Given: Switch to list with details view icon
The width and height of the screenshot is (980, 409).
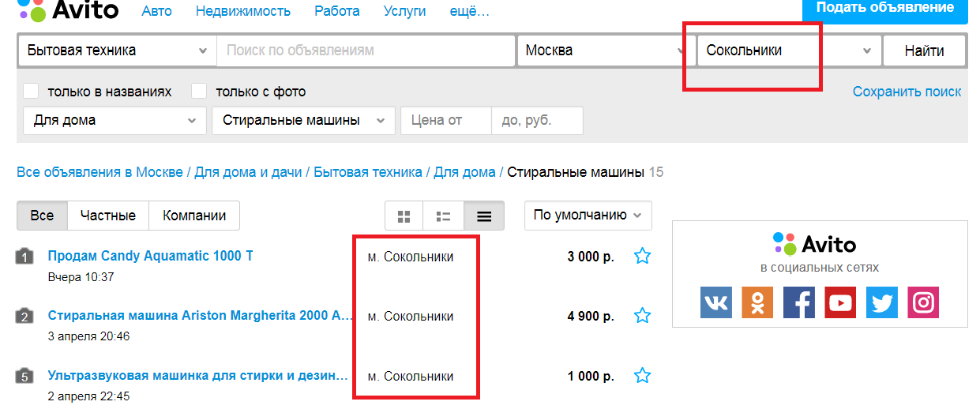Looking at the screenshot, I should click(x=444, y=216).
